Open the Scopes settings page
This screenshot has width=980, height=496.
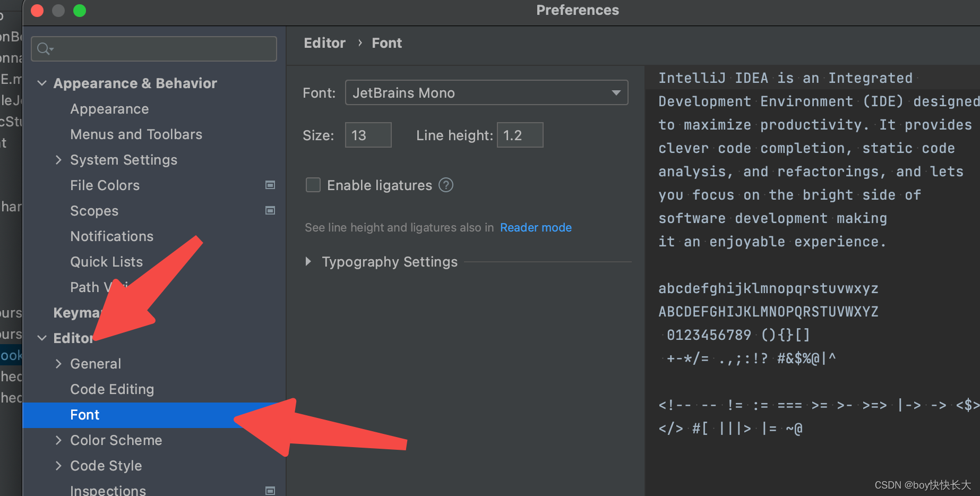click(94, 211)
